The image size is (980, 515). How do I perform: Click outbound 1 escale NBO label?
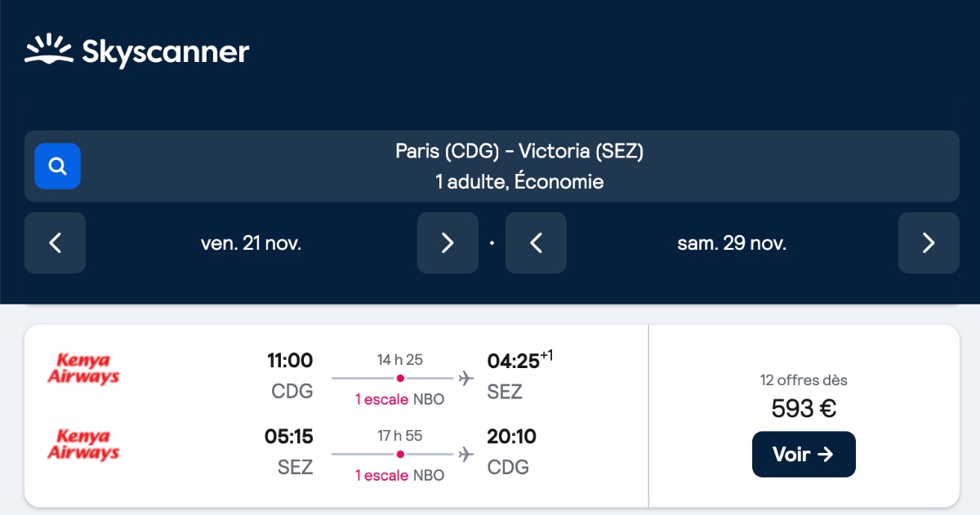point(399,399)
